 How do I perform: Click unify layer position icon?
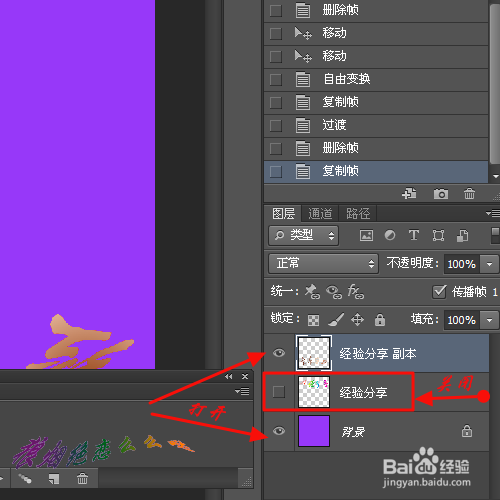tap(312, 292)
